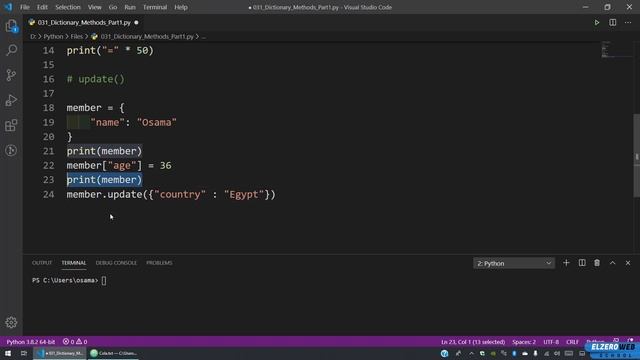Click errors and warnings count in status bar
This screenshot has height=360, width=640.
[x=75, y=342]
